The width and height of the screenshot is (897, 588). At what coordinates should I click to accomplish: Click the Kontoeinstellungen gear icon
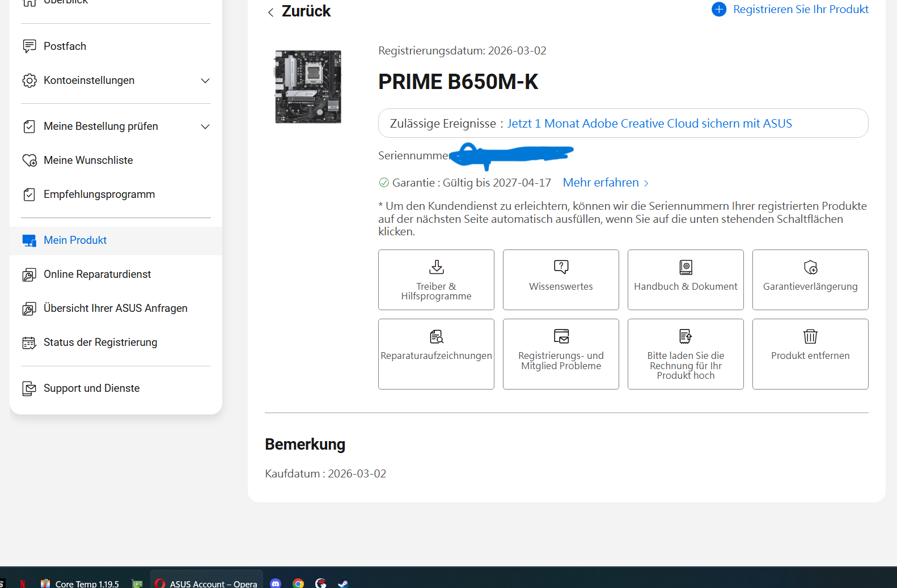click(29, 81)
